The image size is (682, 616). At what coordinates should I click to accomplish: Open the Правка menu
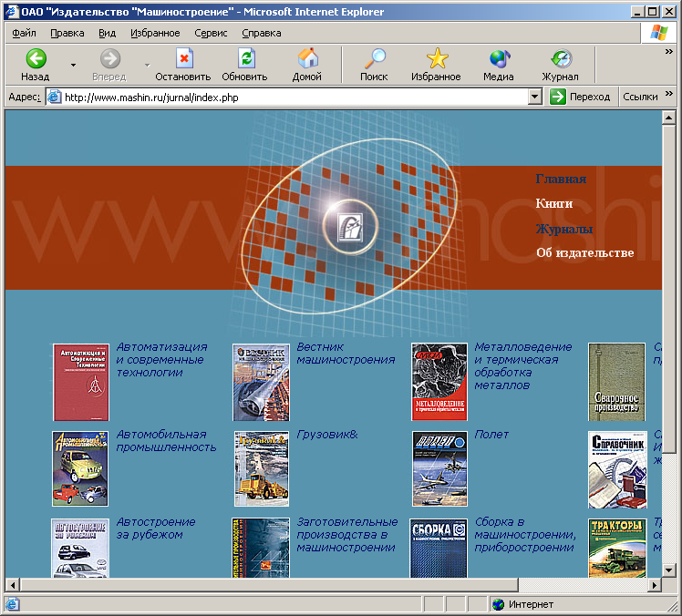click(x=67, y=33)
